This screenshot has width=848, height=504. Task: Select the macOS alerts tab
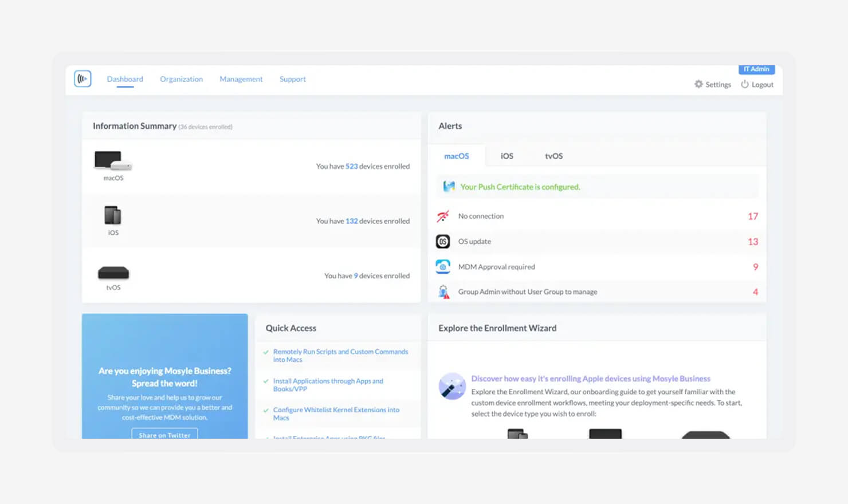pos(456,156)
